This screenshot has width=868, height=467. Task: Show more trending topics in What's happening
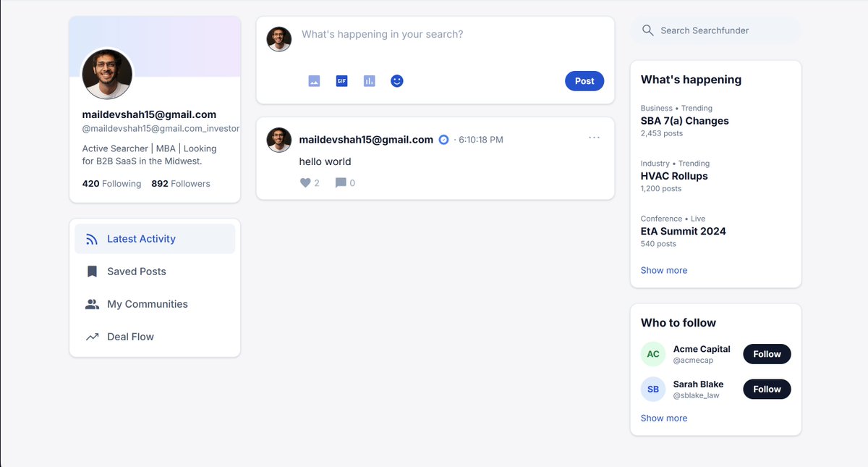(664, 270)
